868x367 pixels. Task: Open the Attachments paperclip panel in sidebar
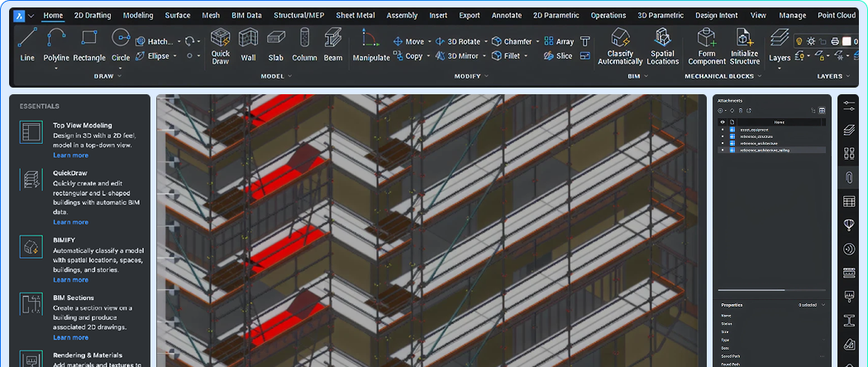pos(848,178)
